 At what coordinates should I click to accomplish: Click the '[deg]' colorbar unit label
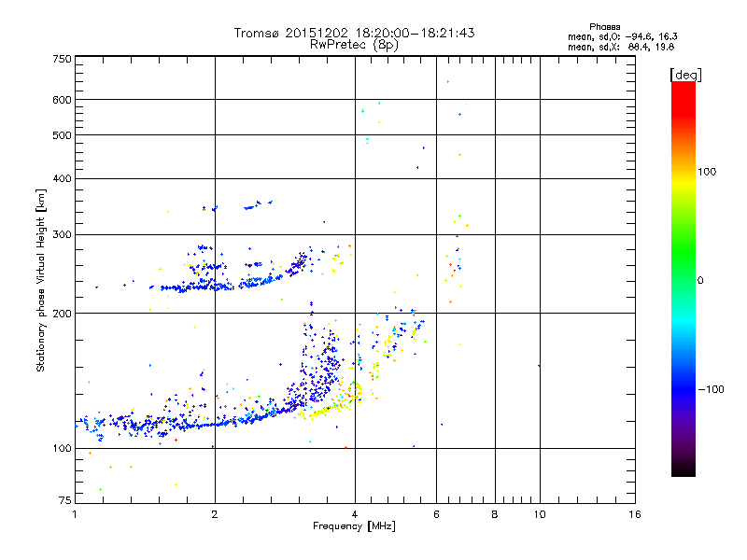(685, 75)
